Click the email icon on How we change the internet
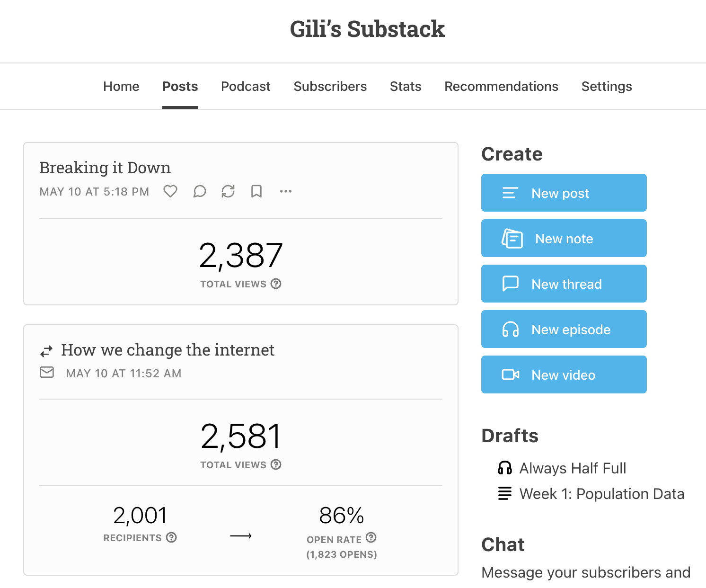 click(47, 373)
